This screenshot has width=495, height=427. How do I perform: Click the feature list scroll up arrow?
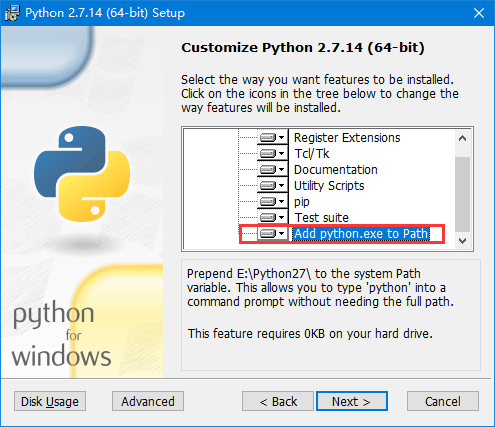(462, 138)
